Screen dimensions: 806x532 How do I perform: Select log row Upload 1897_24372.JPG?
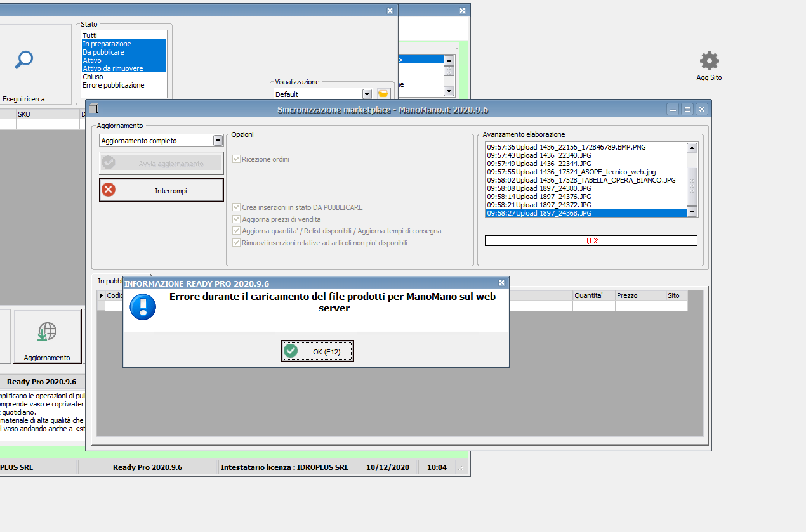pos(586,205)
